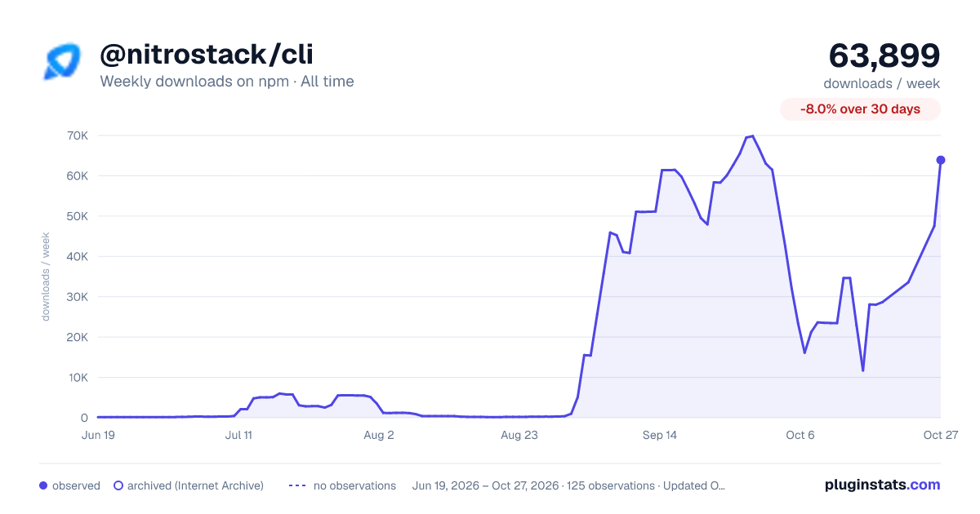The height and width of the screenshot is (514, 980).
Task: Click the Aug 2 x-axis date label
Action: (379, 435)
